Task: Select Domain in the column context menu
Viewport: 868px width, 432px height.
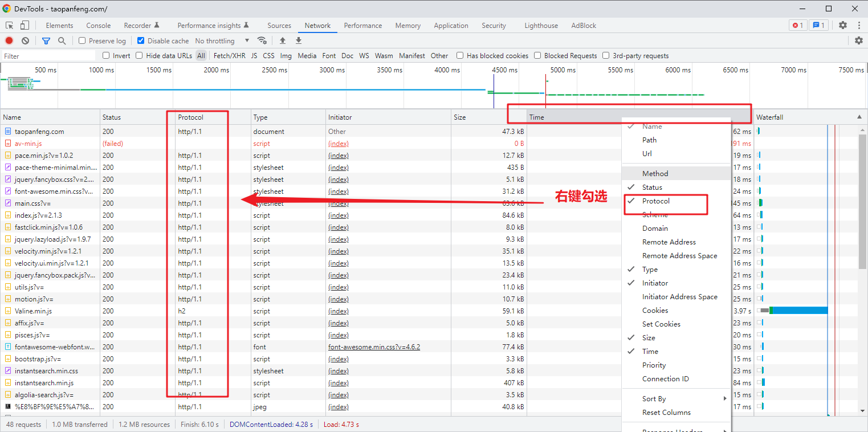Action: [676, 228]
